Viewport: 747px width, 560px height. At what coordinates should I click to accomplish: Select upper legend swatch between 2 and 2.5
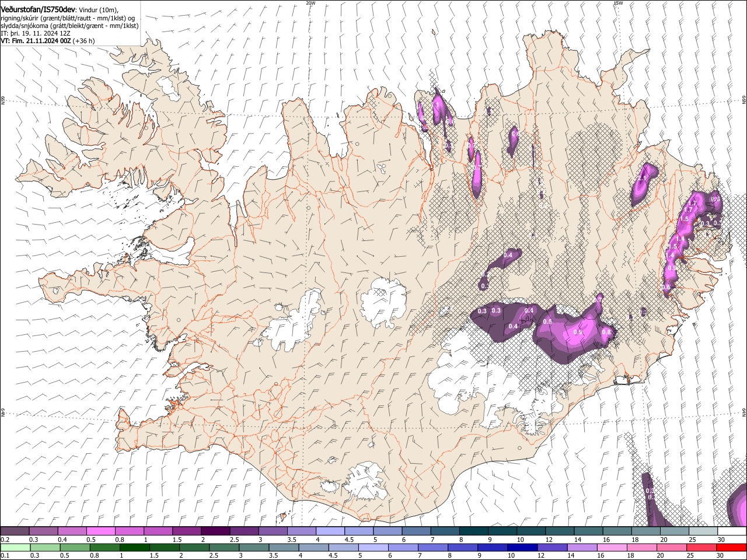point(215,531)
